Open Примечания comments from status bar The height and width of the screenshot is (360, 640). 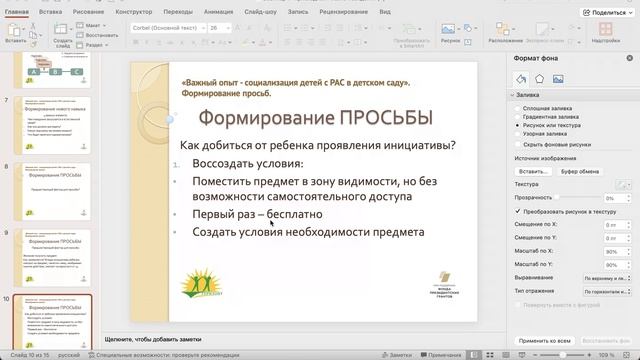tap(441, 355)
